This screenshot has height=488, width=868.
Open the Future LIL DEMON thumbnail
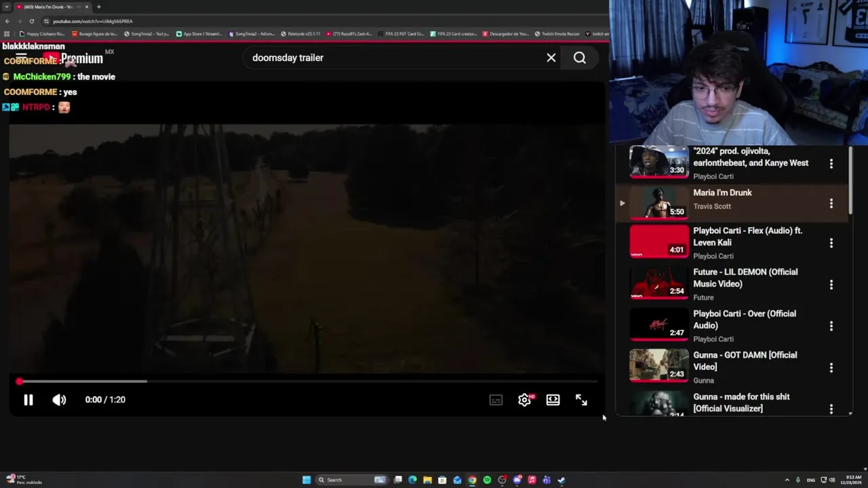point(658,284)
